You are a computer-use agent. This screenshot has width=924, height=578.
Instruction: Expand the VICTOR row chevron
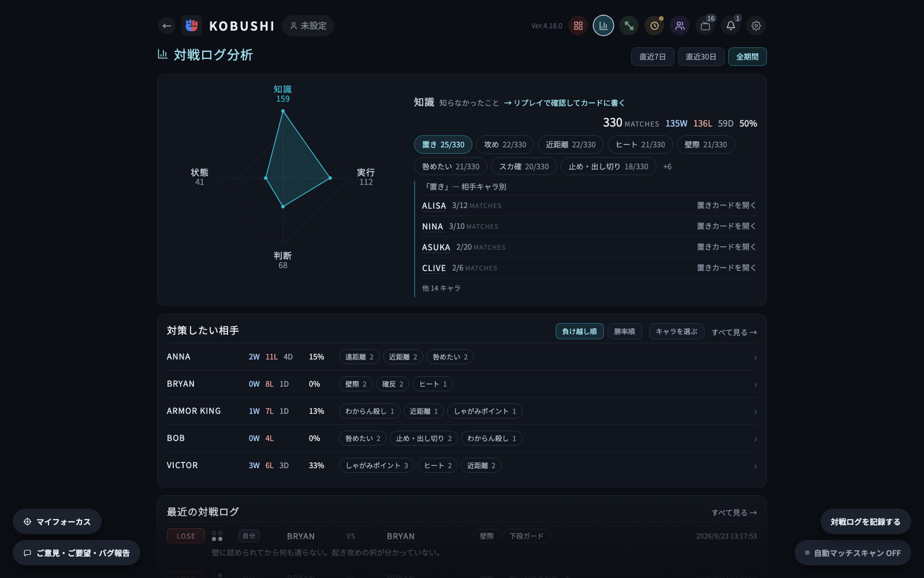[755, 466]
